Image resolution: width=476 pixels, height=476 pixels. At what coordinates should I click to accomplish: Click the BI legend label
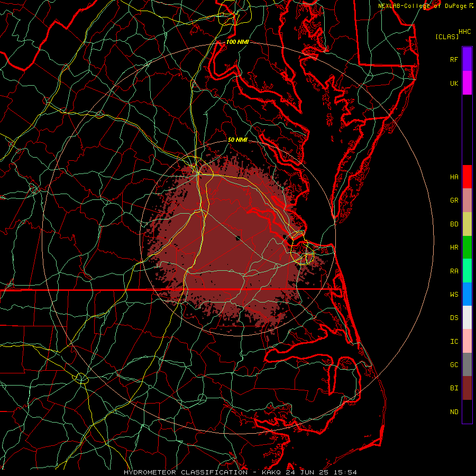click(454, 388)
